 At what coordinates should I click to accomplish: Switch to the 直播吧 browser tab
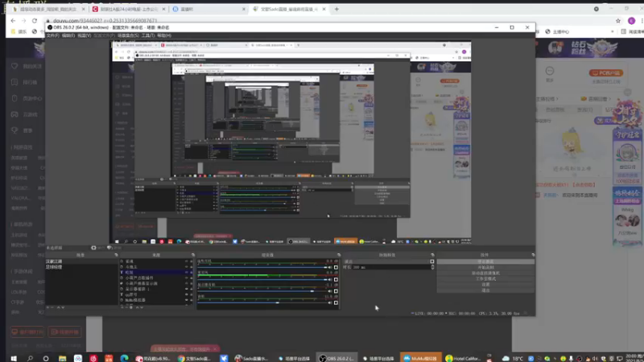208,9
